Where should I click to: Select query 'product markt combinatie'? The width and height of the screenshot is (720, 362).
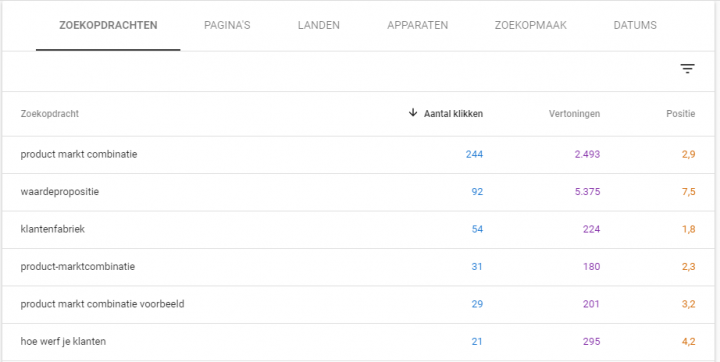(79, 154)
